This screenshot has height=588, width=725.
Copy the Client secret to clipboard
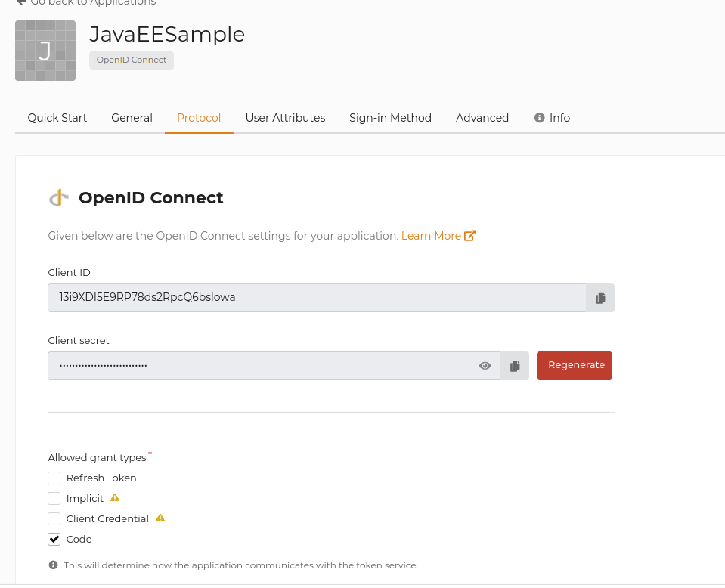(x=515, y=365)
